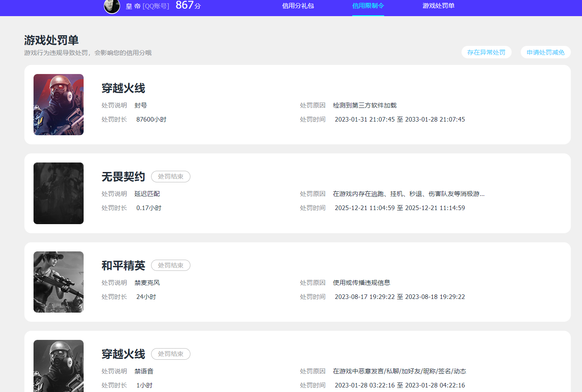Click the 无畏契约 punishment entry title
The width and height of the screenshot is (582, 392).
tap(123, 177)
